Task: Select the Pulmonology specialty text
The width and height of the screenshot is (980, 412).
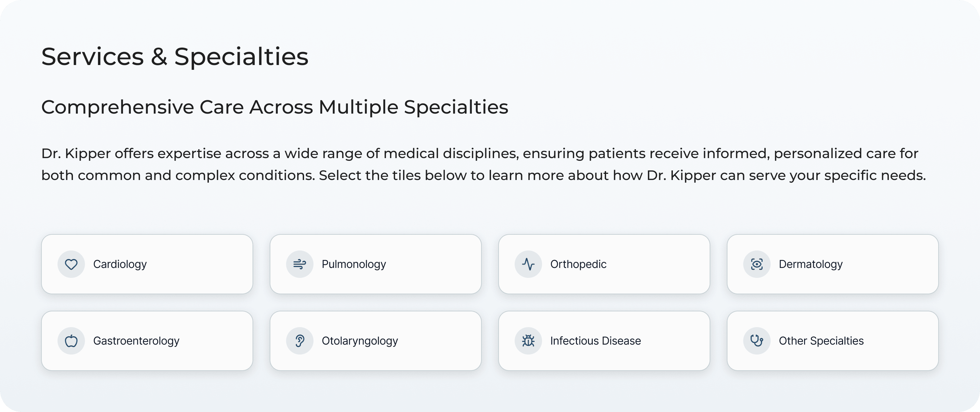Action: 353,264
